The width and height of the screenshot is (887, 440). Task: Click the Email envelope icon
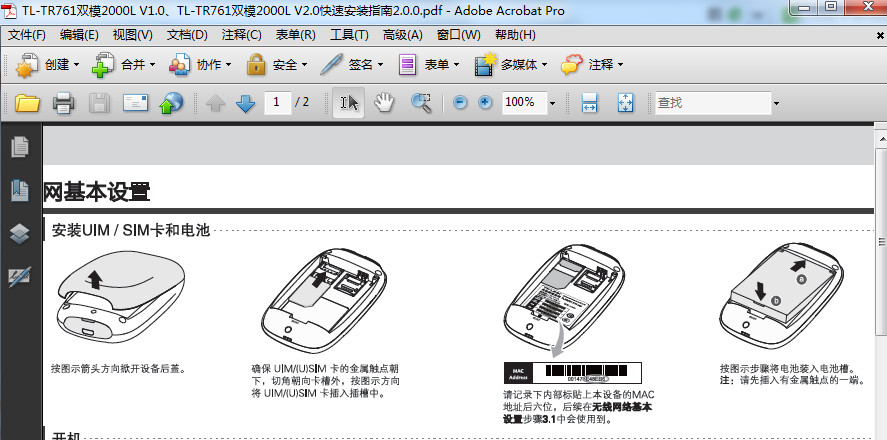136,103
